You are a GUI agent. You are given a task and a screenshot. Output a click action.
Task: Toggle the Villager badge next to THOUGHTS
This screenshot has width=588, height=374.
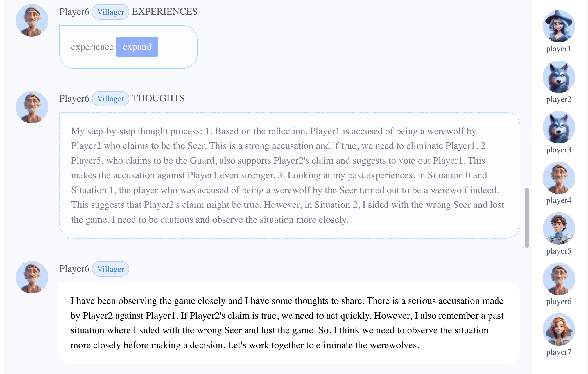point(110,99)
